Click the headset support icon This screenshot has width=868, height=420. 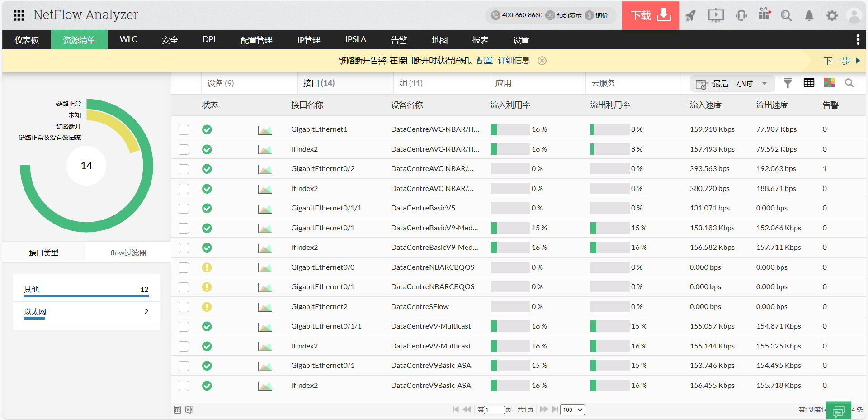click(741, 15)
